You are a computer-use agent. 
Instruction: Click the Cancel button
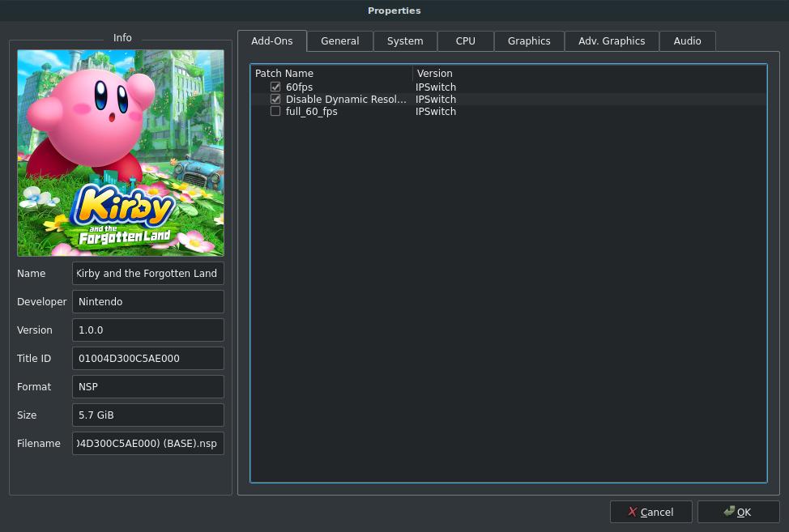pos(650,512)
